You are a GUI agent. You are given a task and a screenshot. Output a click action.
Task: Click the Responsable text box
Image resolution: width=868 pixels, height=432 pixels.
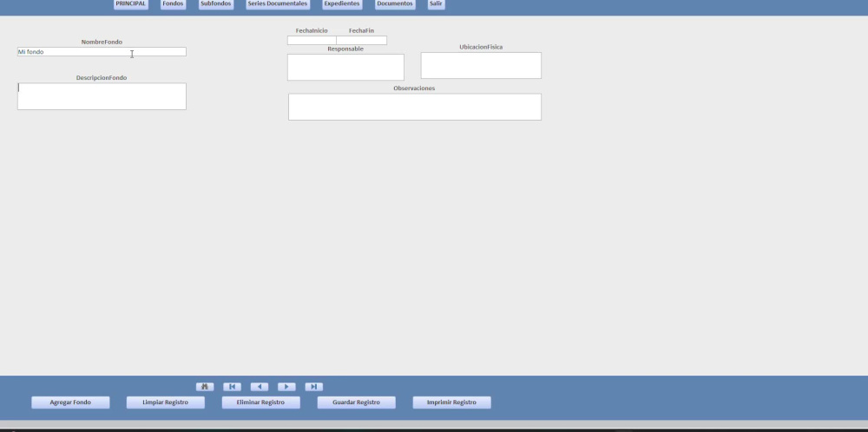pos(345,67)
